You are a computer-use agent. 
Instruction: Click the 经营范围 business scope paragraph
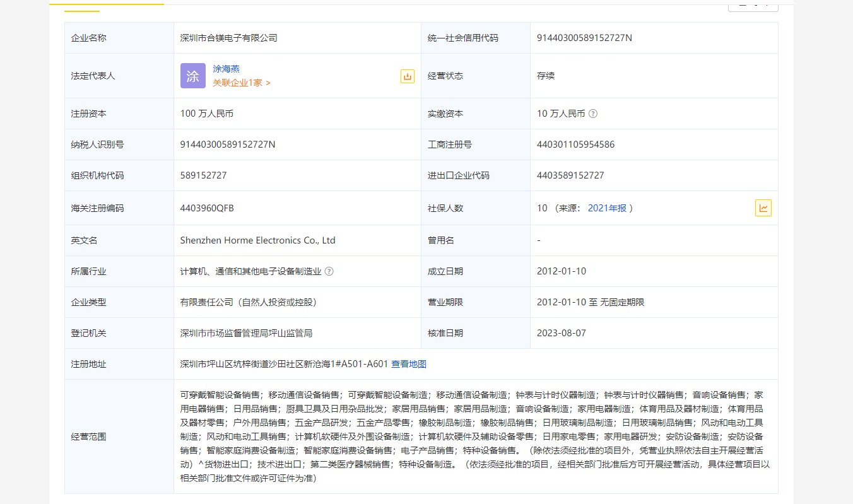(474, 437)
